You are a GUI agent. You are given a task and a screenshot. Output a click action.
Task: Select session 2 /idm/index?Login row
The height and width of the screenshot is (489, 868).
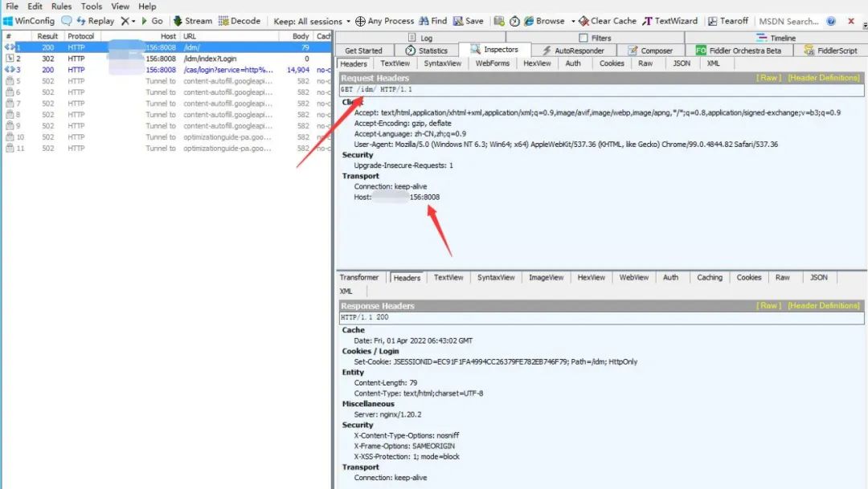pyautogui.click(x=166, y=59)
